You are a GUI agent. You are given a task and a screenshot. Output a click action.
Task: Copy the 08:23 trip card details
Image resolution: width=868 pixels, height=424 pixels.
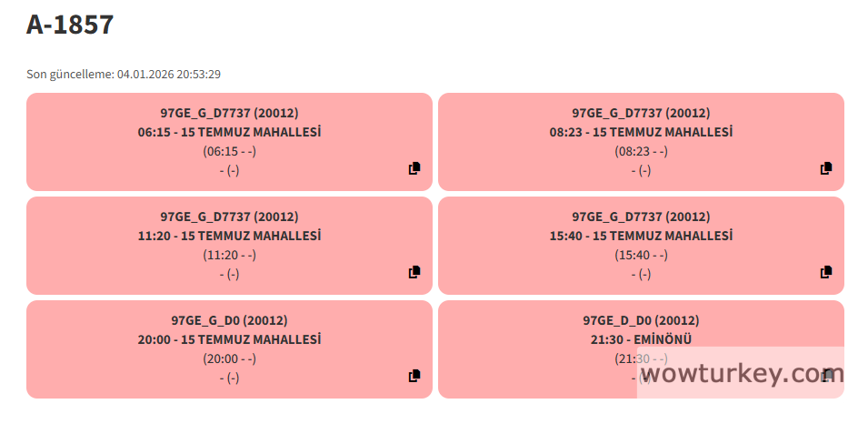[x=826, y=168]
